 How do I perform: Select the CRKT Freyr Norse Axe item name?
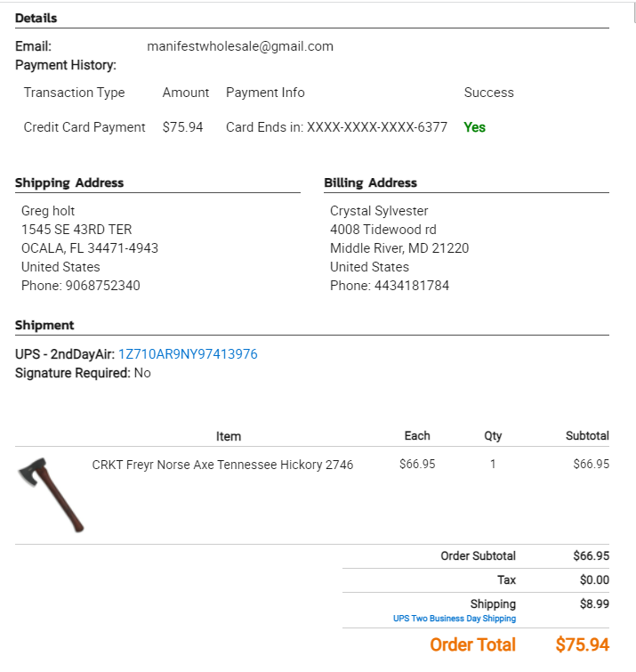[222, 465]
